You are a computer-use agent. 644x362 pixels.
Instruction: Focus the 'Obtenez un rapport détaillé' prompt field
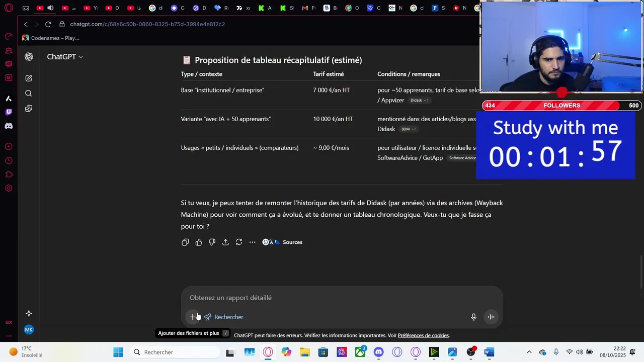[x=342, y=298]
